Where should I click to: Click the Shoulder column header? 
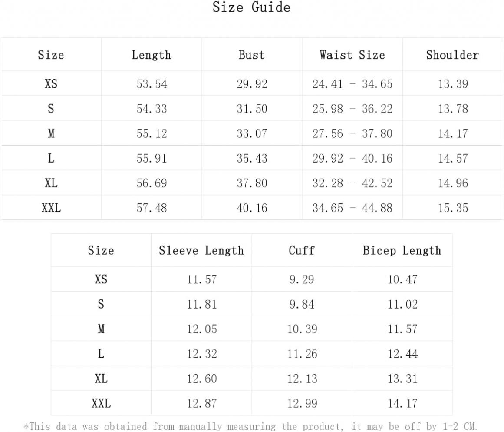(453, 55)
